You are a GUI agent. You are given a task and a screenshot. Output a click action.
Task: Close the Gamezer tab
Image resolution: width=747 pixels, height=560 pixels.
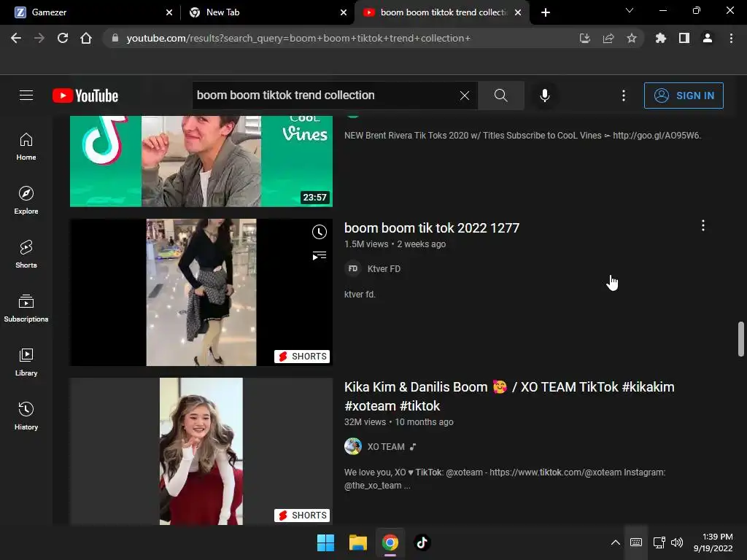point(169,12)
